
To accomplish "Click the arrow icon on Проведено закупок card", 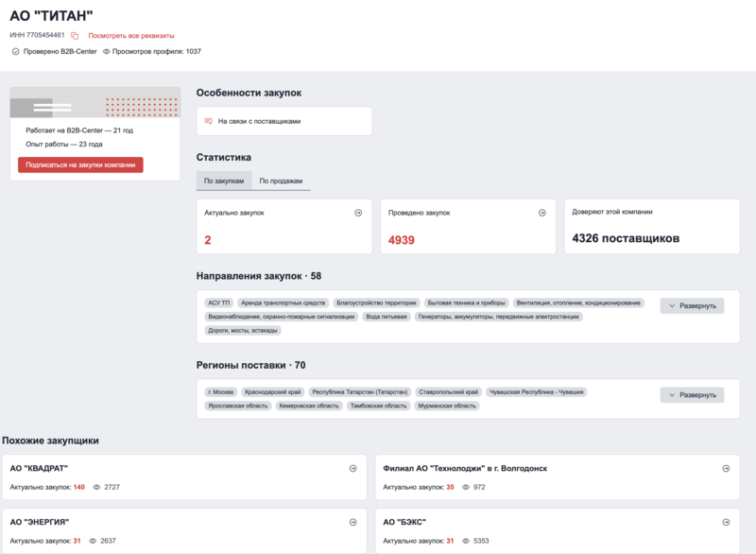I will (x=541, y=212).
